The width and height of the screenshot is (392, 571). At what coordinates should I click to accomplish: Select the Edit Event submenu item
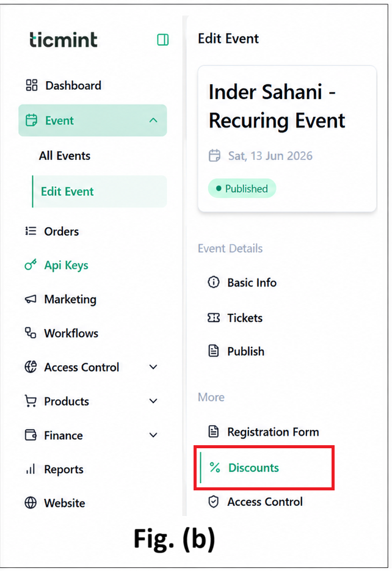click(x=100, y=192)
